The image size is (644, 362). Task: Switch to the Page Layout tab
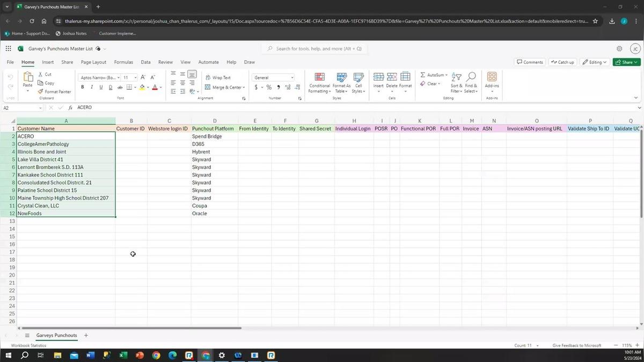[93, 62]
